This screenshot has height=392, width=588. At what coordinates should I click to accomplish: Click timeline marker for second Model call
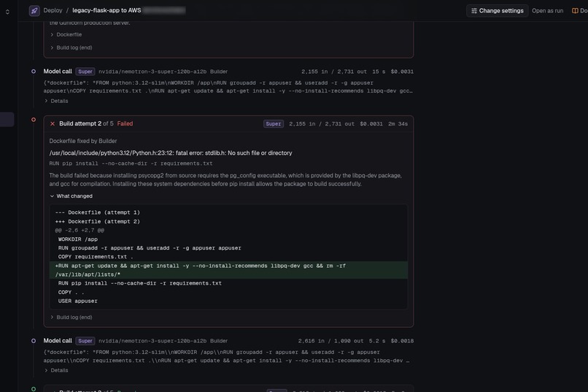(x=34, y=341)
